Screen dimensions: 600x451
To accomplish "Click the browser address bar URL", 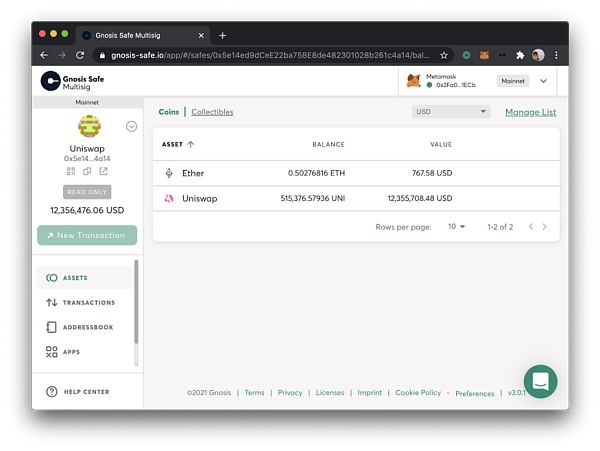I will pos(270,55).
